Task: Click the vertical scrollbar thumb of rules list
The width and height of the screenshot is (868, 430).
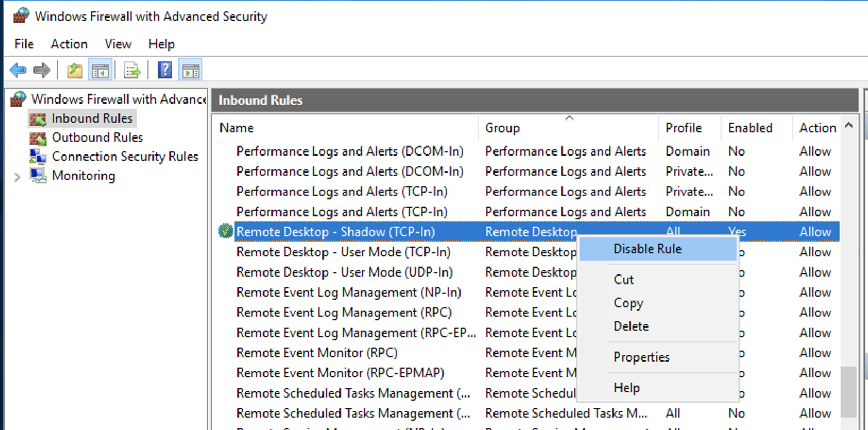Action: point(849,392)
